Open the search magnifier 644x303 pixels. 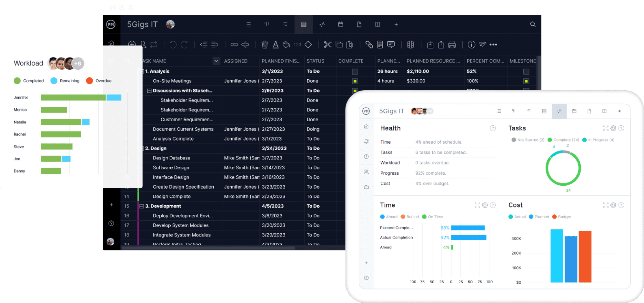click(533, 24)
